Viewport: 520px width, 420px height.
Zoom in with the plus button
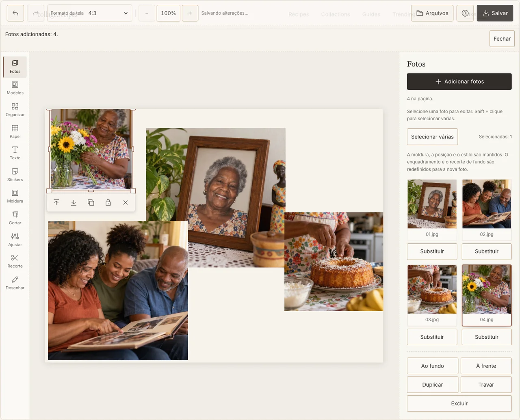[x=190, y=13]
